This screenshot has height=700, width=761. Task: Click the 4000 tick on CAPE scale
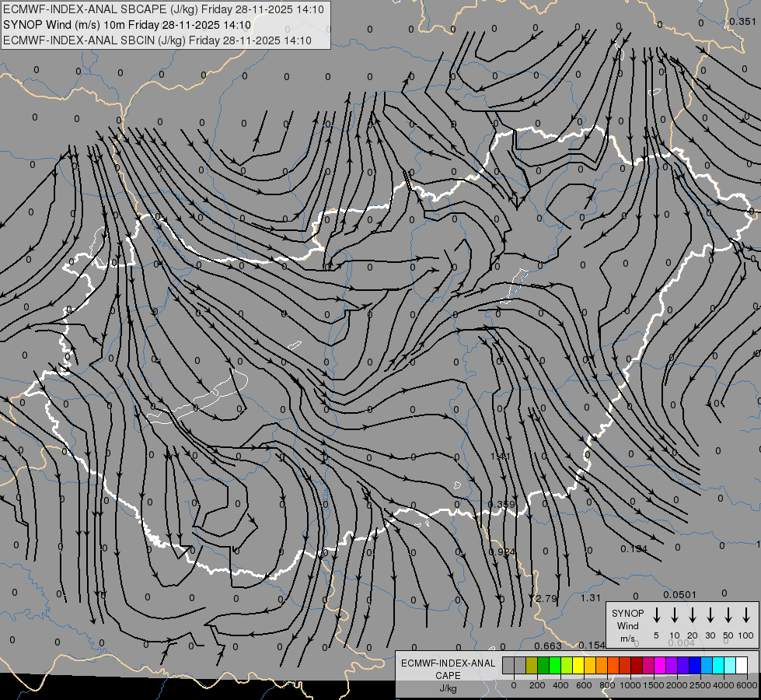click(x=724, y=685)
